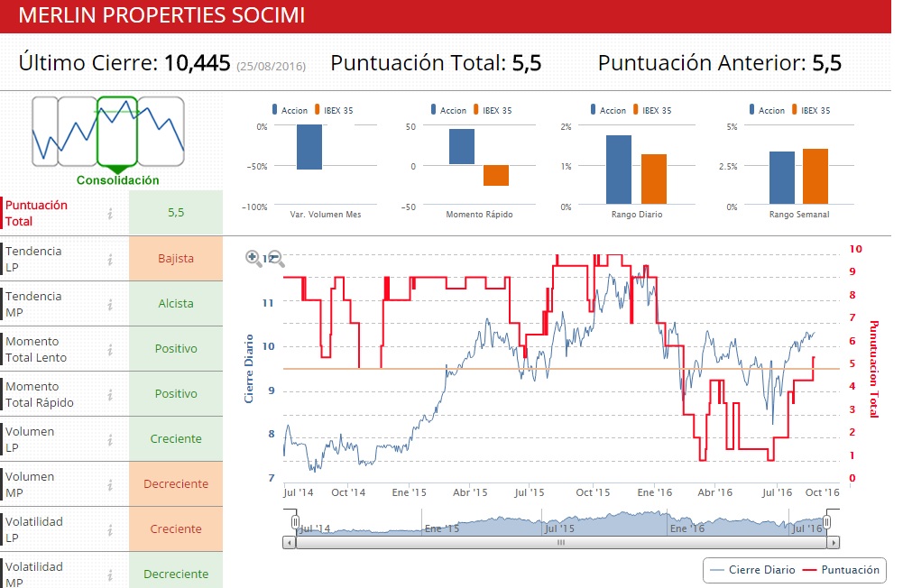Viewport: 903px width, 588px height.
Task: Click the Puntuación Anterior header value
Action: [826, 63]
